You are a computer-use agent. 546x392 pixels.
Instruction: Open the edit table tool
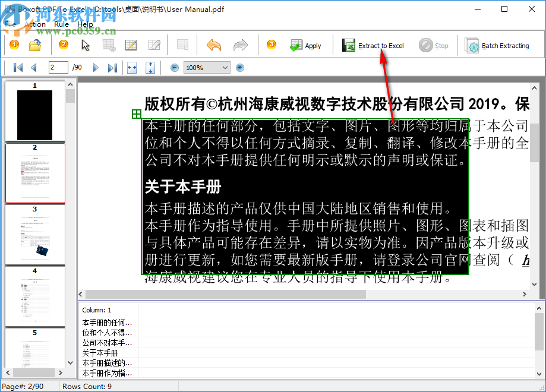[131, 45]
